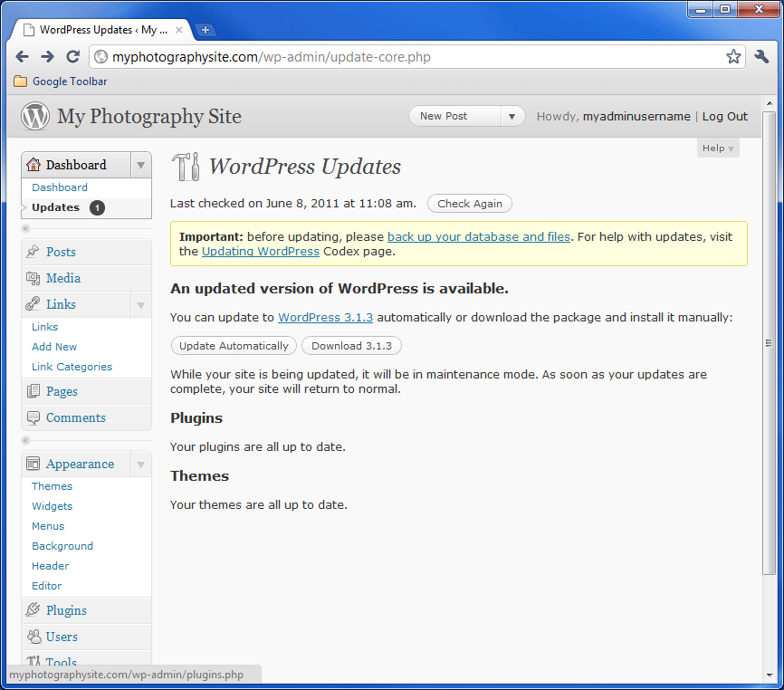Click the page scrollbar down arrow

(770, 675)
